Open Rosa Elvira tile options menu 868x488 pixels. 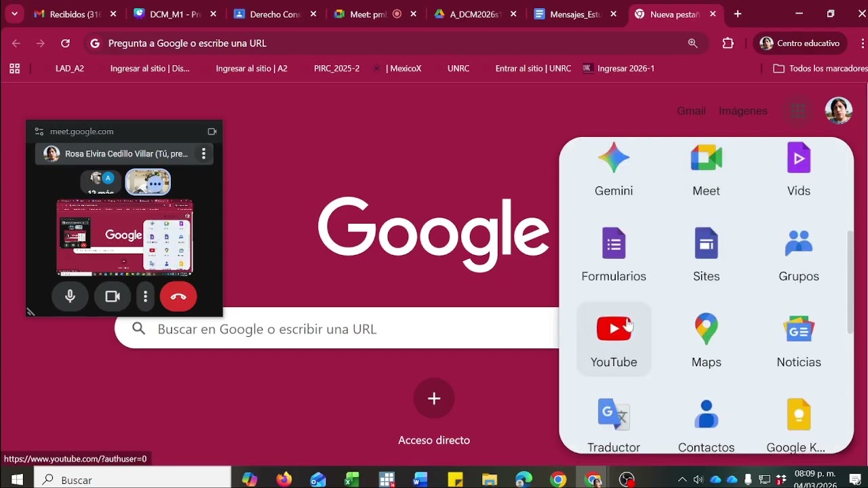(203, 154)
